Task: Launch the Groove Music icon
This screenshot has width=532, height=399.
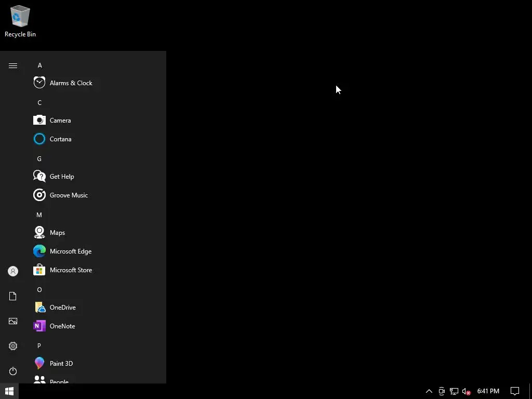Action: pyautogui.click(x=39, y=195)
